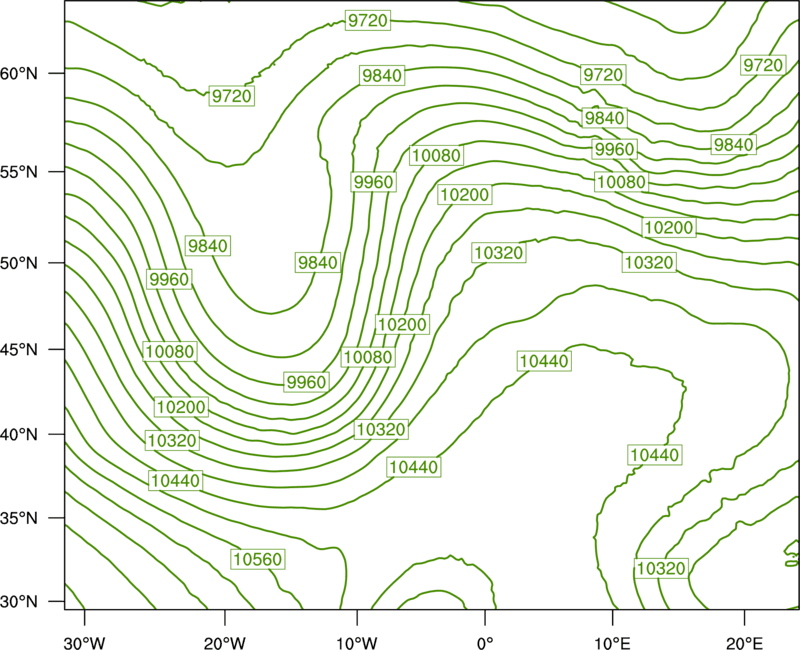800x650 pixels.
Task: Click the 20°W longitude axis label
Action: pyautogui.click(x=225, y=643)
